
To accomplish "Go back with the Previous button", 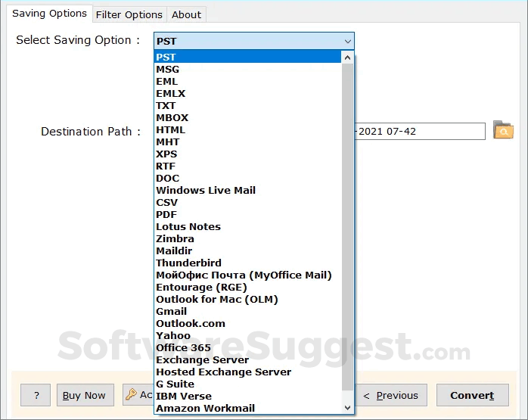I will (390, 395).
